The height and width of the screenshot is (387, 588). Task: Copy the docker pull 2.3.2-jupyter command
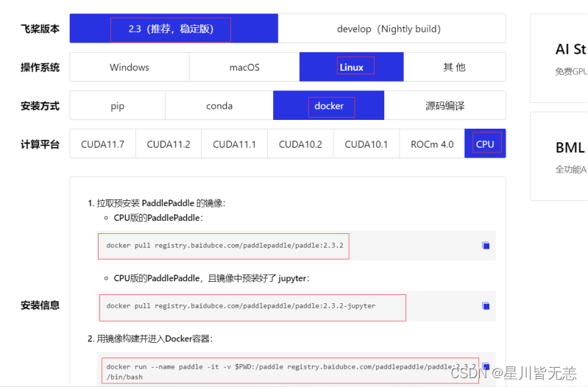tap(486, 306)
